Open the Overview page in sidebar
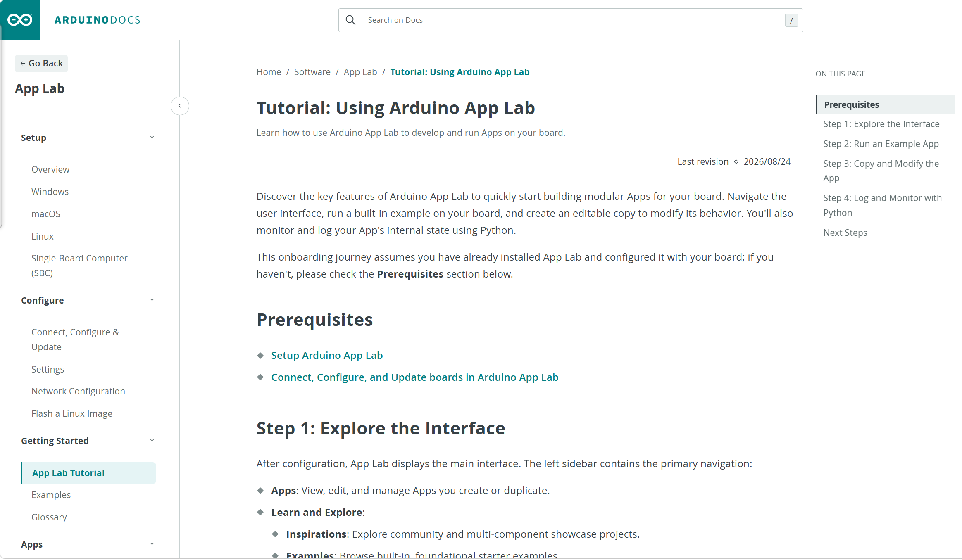Image resolution: width=962 pixels, height=560 pixels. pyautogui.click(x=50, y=170)
